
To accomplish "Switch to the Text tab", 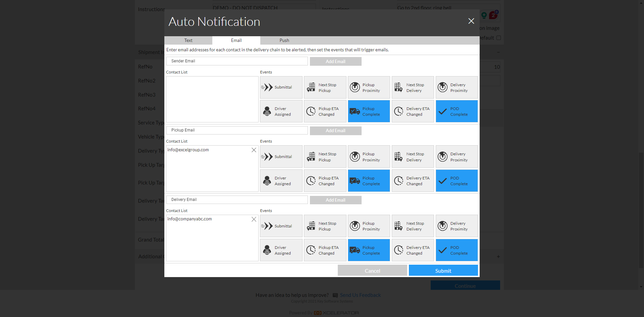I will tap(188, 40).
